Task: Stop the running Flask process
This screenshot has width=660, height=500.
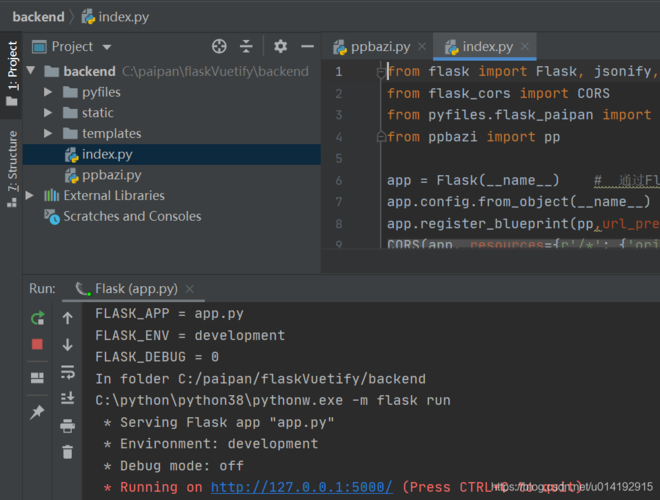Action: pos(37,344)
